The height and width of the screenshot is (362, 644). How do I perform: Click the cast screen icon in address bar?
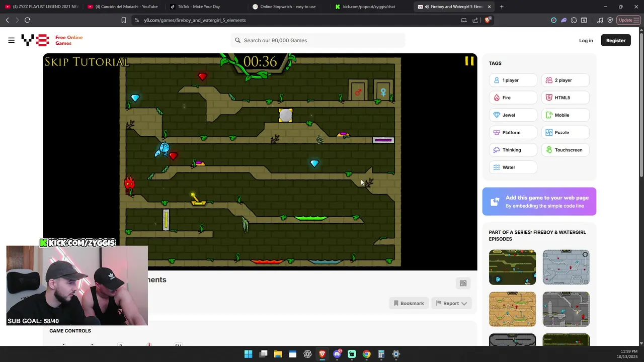point(464,20)
